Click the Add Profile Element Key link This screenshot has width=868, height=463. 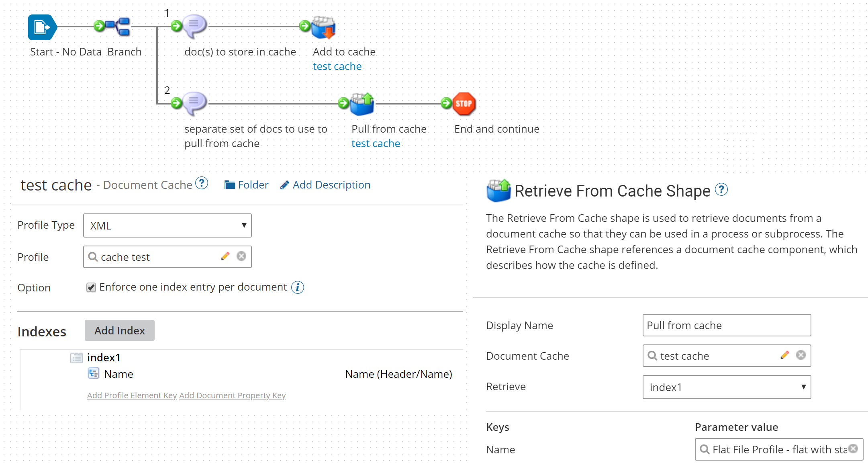point(132,395)
